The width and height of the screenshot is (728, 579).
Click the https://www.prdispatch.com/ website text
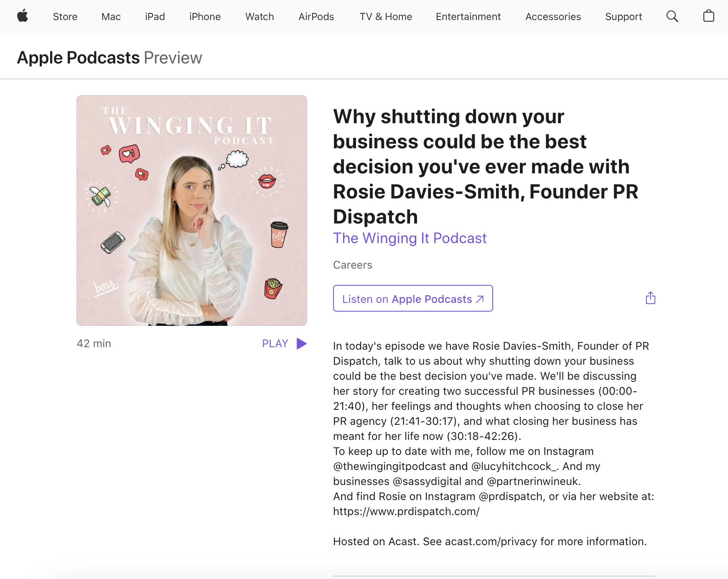coord(406,511)
